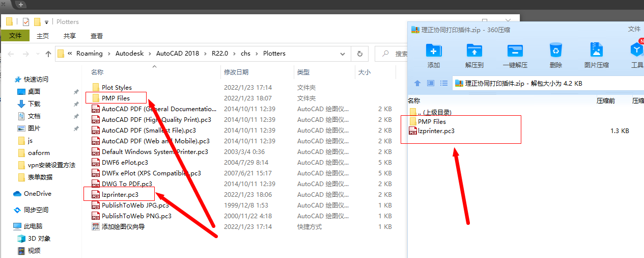The height and width of the screenshot is (258, 644).
Task: Click the up-arrow icon in 360压缩 path bar
Action: [x=417, y=83]
